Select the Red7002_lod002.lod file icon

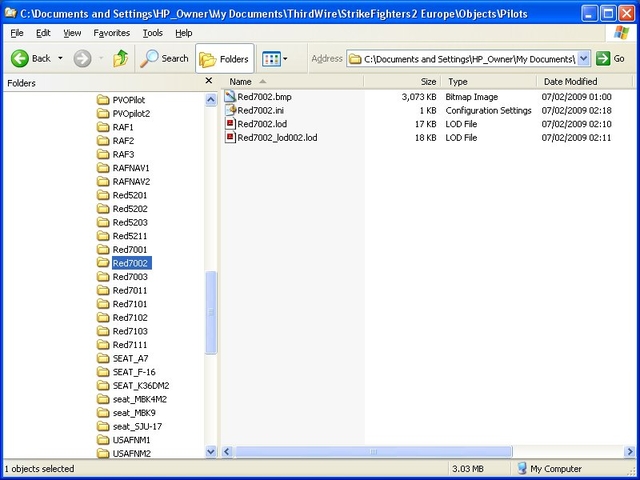[230, 138]
